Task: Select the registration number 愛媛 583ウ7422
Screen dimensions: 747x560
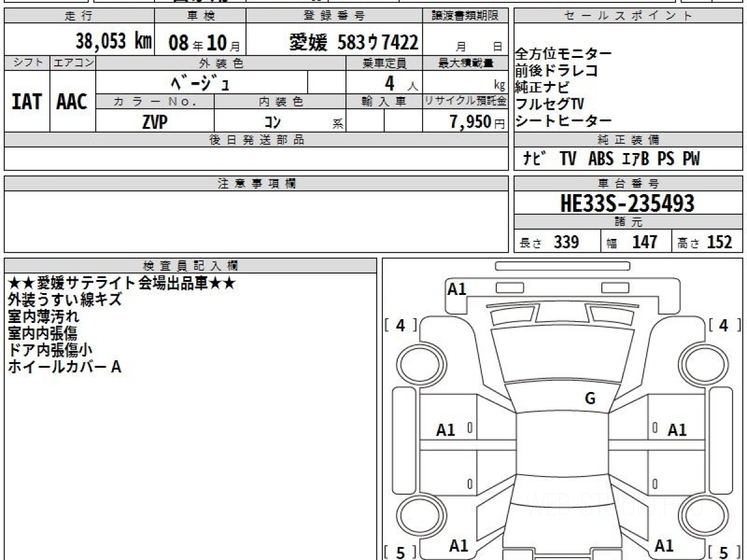Action: tap(354, 42)
